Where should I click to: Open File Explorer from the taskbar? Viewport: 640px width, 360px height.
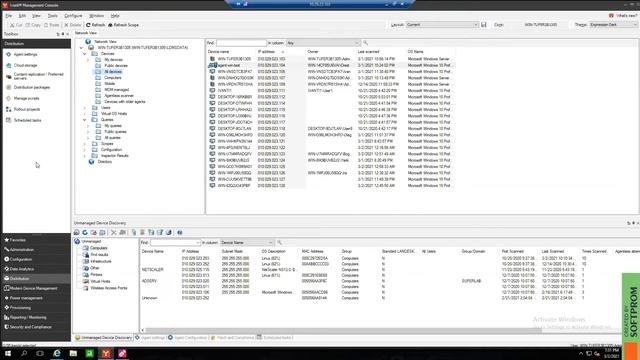tap(73, 353)
